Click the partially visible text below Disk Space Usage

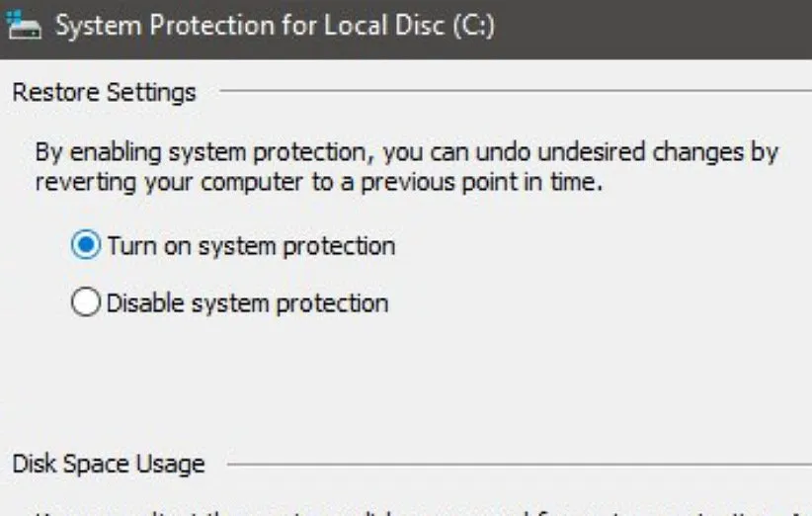[415, 512]
